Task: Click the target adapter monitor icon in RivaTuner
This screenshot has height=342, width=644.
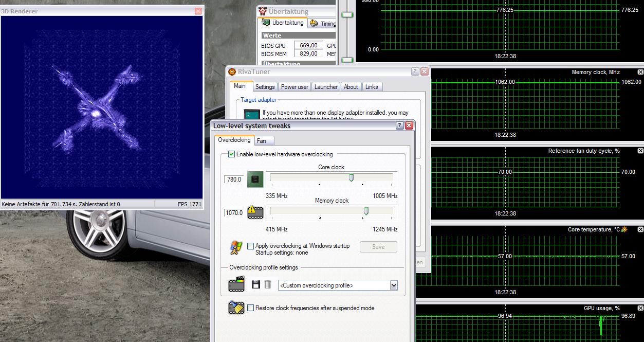Action: (251, 114)
